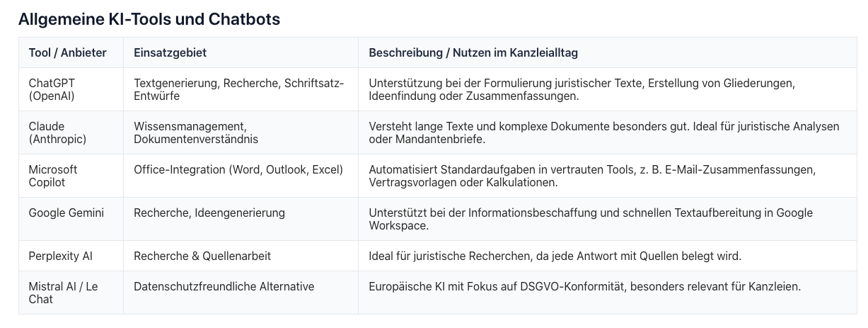This screenshot has height=328, width=868.
Task: Click the ChatGPT description about juristische Texte
Action: pyautogui.click(x=581, y=89)
